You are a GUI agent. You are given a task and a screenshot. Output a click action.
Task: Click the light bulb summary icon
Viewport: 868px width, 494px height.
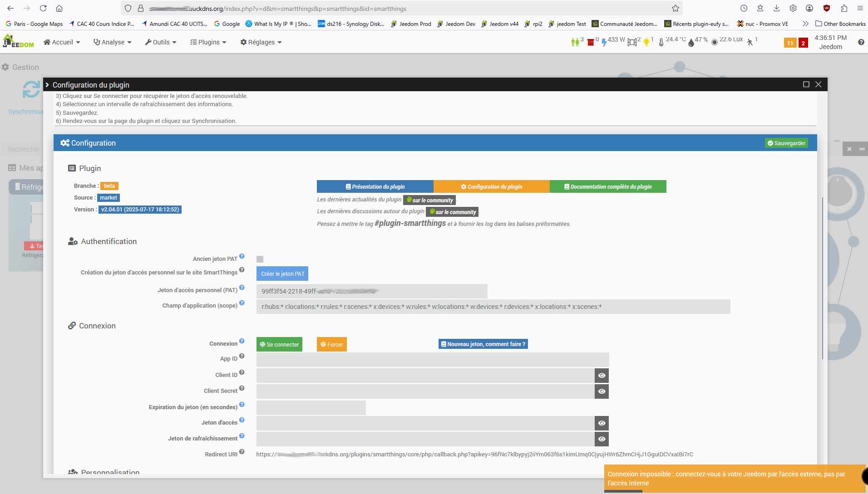[x=646, y=42]
